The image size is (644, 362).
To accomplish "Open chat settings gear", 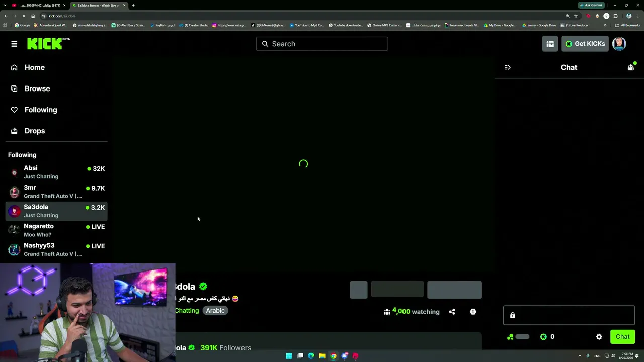I will coord(599,337).
